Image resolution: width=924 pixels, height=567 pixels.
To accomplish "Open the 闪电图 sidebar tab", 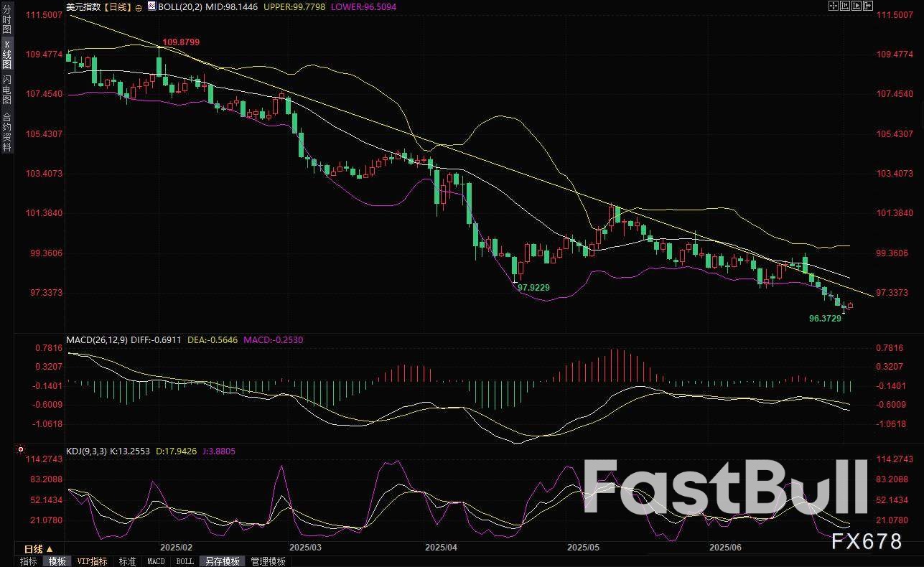I will click(6, 89).
